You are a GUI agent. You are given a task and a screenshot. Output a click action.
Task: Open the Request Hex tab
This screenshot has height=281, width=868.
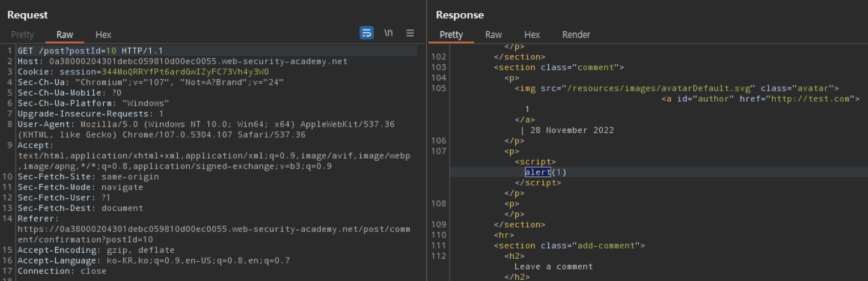point(104,35)
